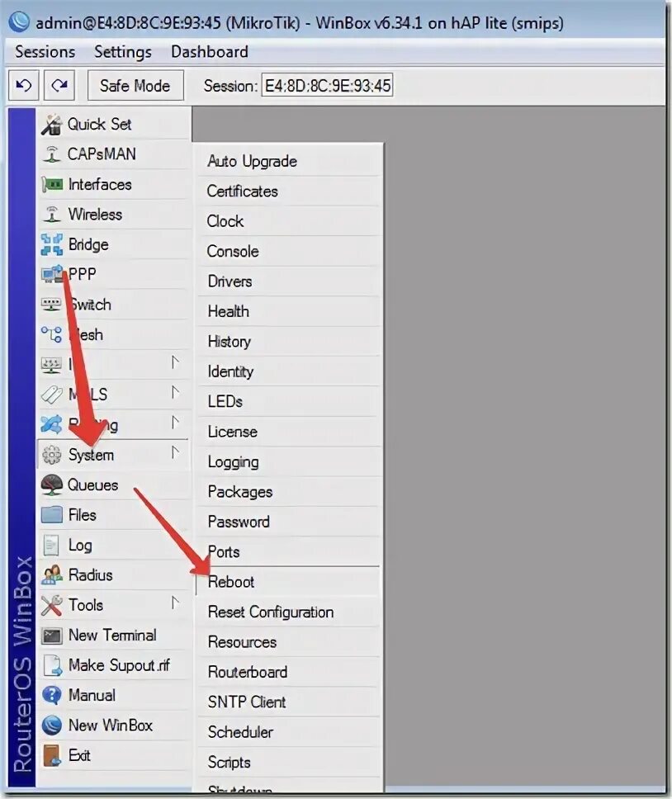Click the Wireless label in sidebar
This screenshot has height=799, width=672.
pos(95,214)
